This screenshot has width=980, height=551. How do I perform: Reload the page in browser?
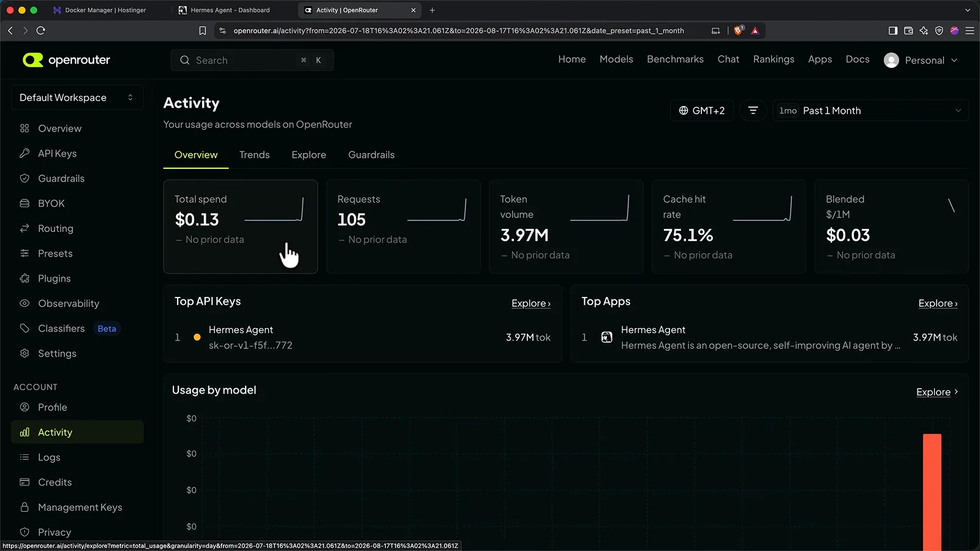[41, 31]
